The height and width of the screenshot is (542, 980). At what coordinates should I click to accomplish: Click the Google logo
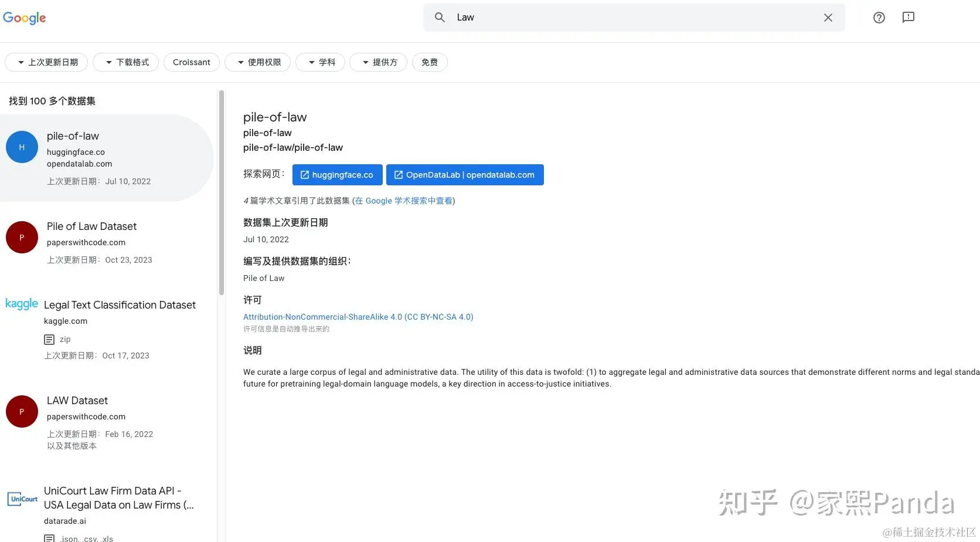[24, 18]
